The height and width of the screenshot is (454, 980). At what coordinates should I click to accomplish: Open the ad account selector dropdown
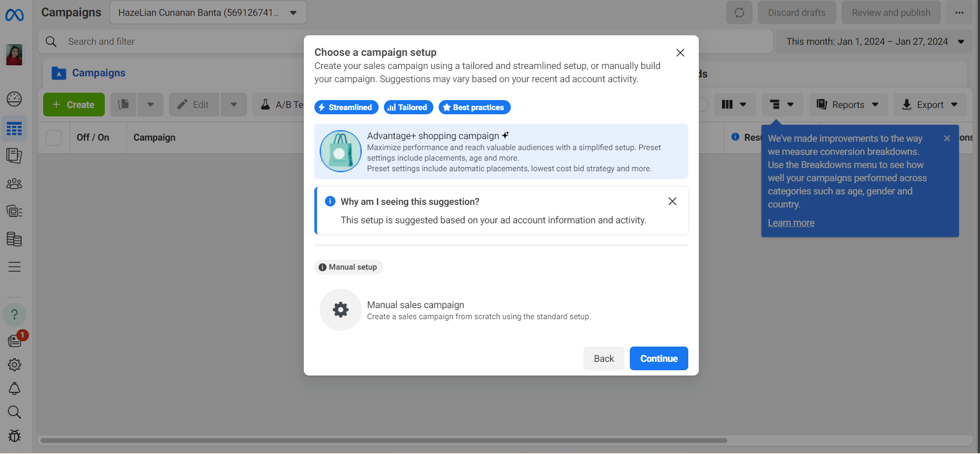tap(208, 13)
